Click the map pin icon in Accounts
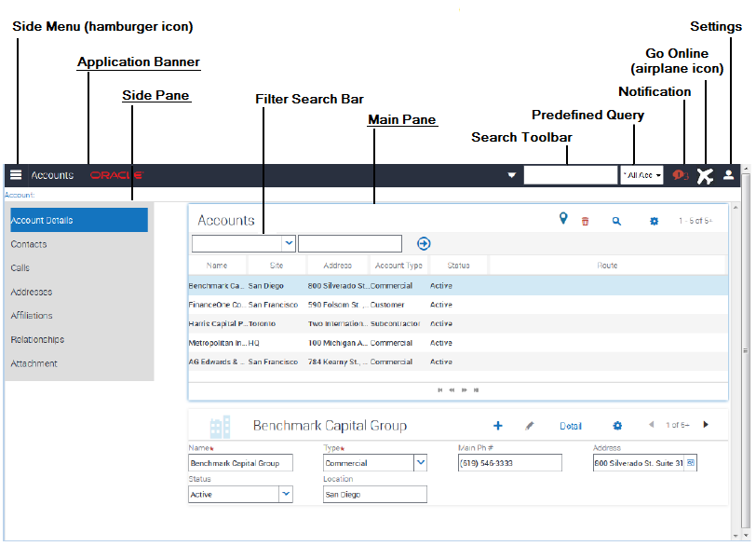Viewport: 756px width, 546px height. 562,219
